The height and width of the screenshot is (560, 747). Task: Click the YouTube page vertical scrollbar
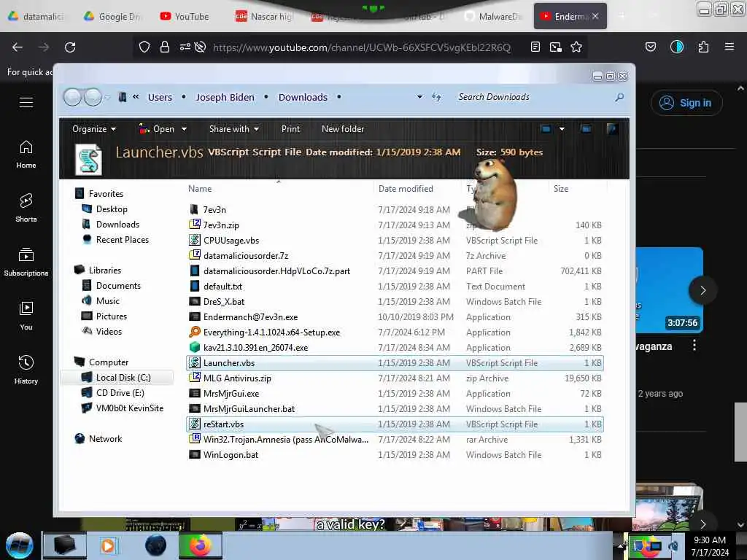(741, 432)
